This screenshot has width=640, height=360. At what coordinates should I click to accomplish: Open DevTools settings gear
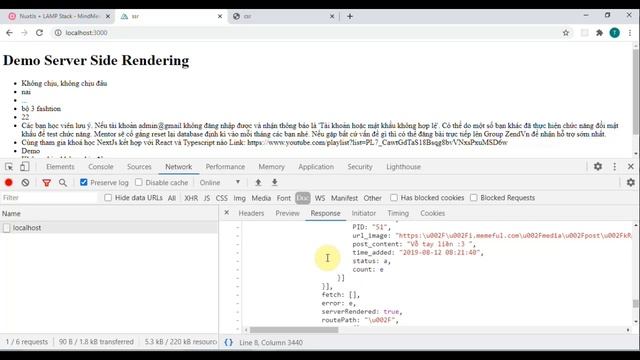point(598,166)
